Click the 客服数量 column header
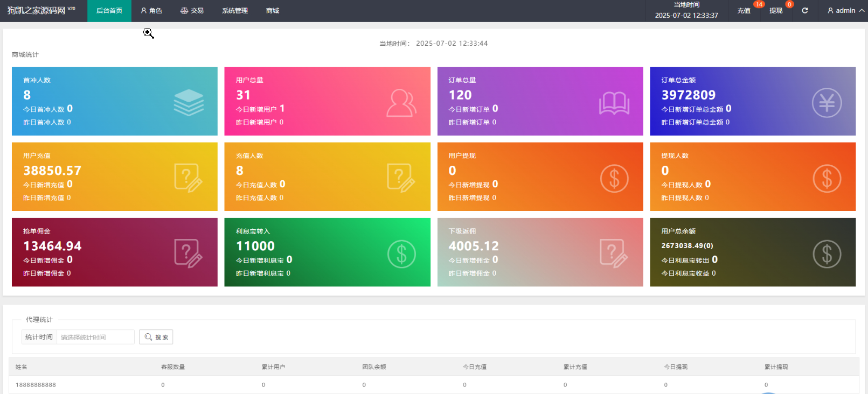 pos(173,367)
